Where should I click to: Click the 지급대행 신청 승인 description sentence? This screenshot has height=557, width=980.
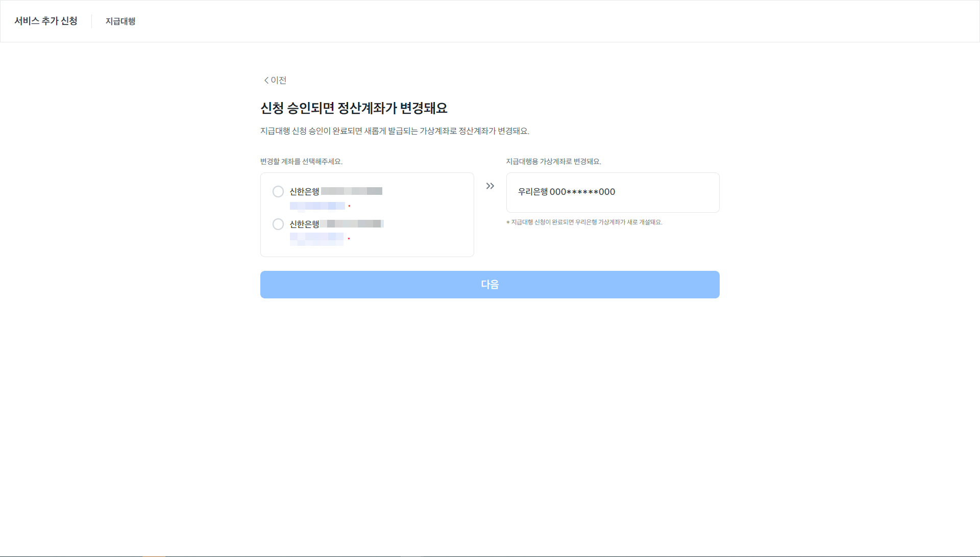[395, 131]
